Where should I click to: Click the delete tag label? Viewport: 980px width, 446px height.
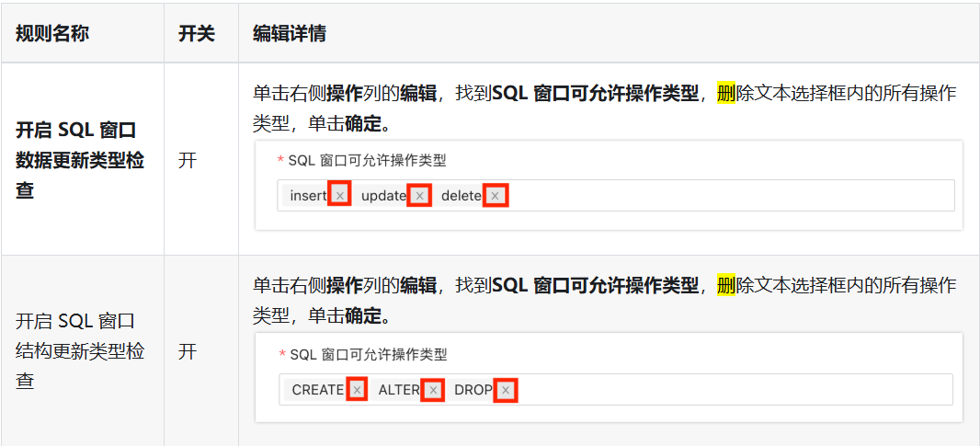pos(462,196)
